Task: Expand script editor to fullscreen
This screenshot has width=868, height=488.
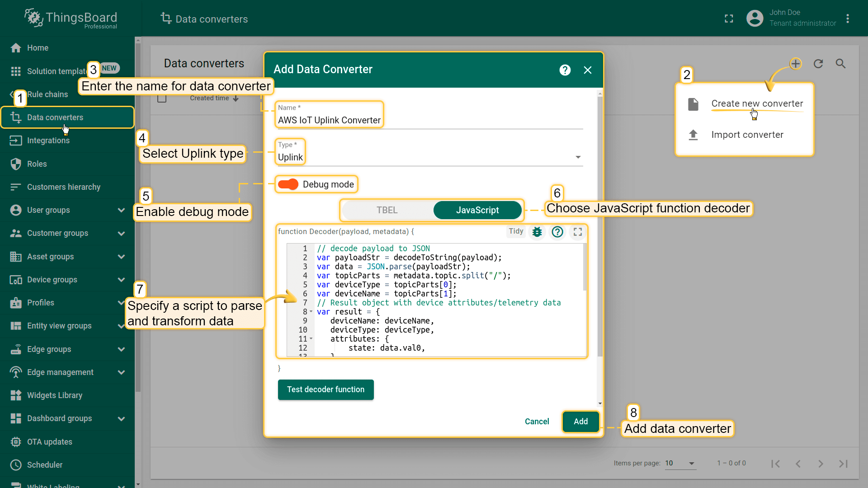Action: pyautogui.click(x=578, y=232)
